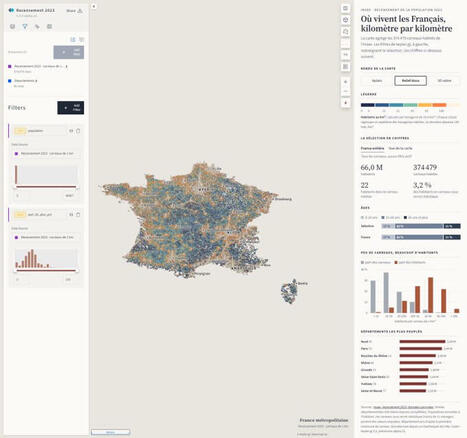
Task: Click the 374 479 carreaux figure
Action: coord(425,167)
